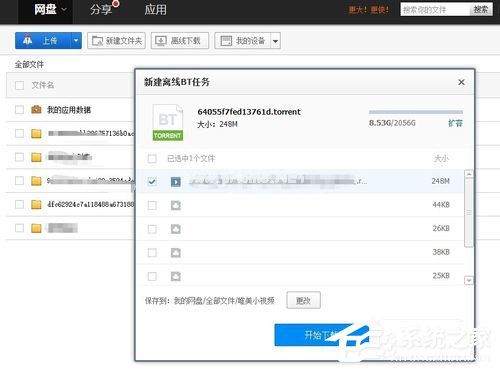
Task: Click the file list scroll down arrow
Action: (x=469, y=281)
